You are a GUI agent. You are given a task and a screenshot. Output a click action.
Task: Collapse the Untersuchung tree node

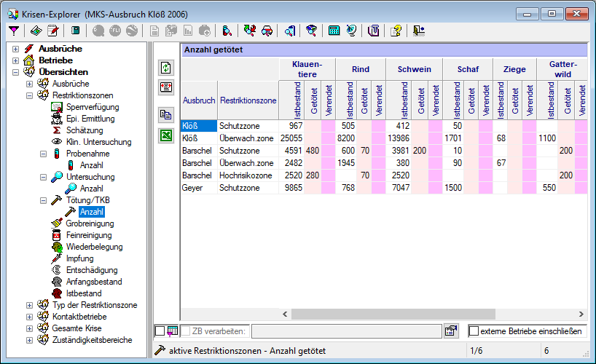43,177
